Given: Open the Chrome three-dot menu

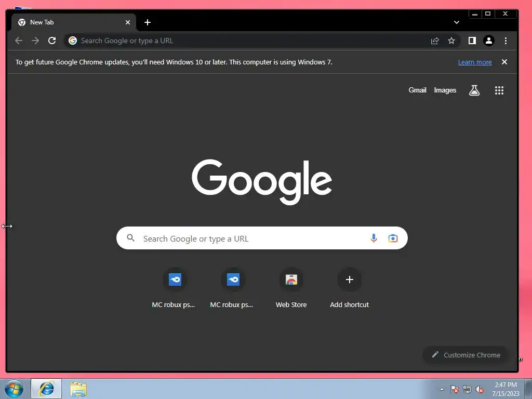Looking at the screenshot, I should click(506, 41).
